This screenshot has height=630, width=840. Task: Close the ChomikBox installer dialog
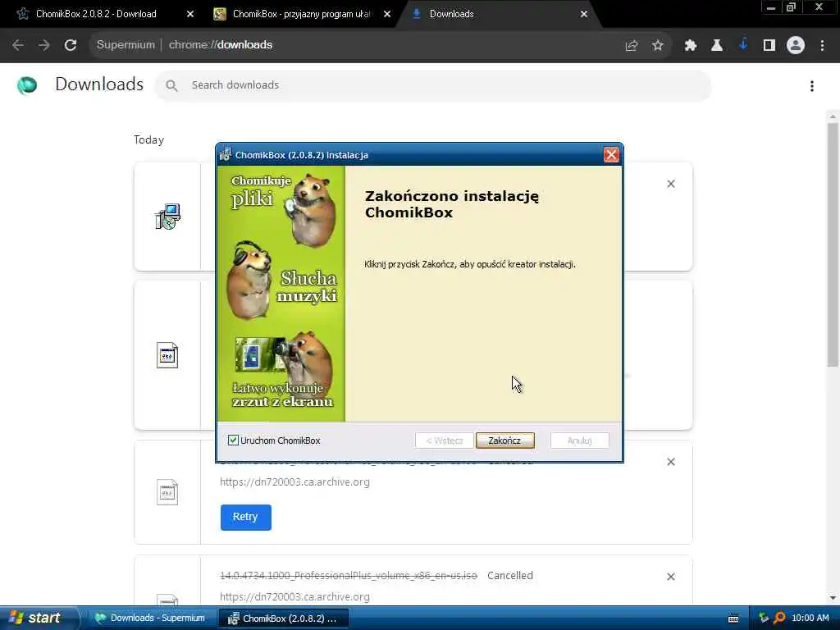tap(610, 155)
